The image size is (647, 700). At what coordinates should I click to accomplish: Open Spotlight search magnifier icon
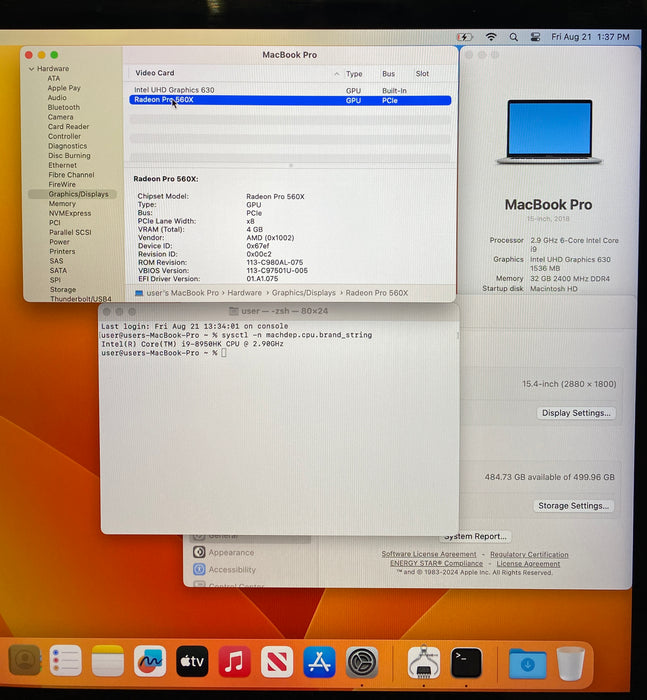[514, 37]
